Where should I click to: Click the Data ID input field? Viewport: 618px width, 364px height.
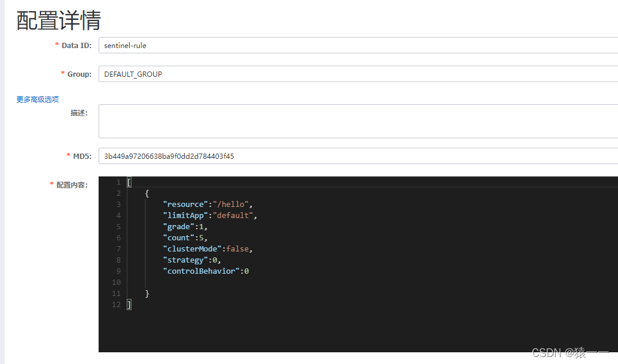pos(358,45)
